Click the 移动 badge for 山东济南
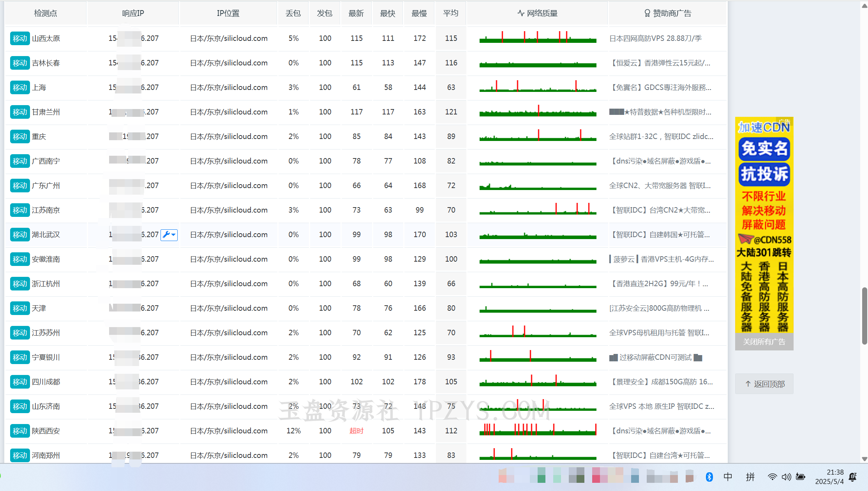The width and height of the screenshot is (868, 491). [x=20, y=407]
